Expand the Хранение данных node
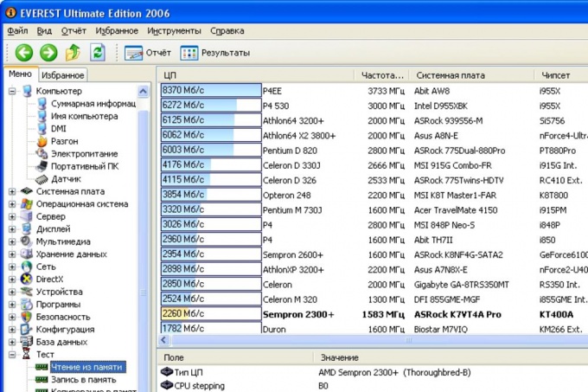 [12, 254]
